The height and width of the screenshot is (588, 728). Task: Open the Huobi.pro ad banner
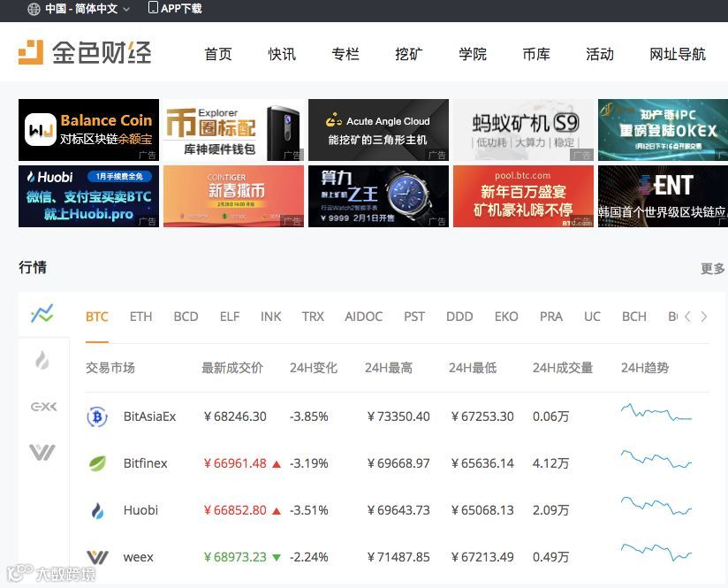(88, 196)
